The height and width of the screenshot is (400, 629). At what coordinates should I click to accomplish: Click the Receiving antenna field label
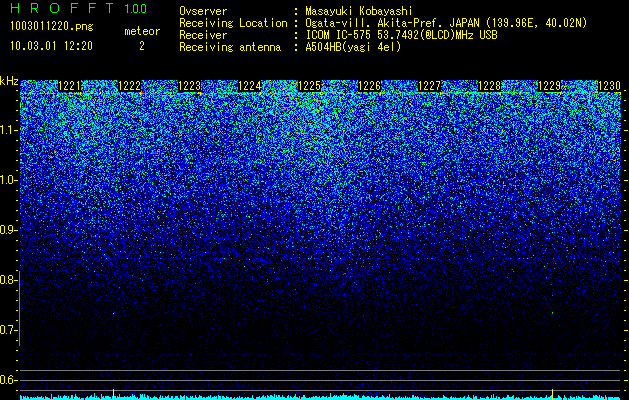click(x=230, y=47)
